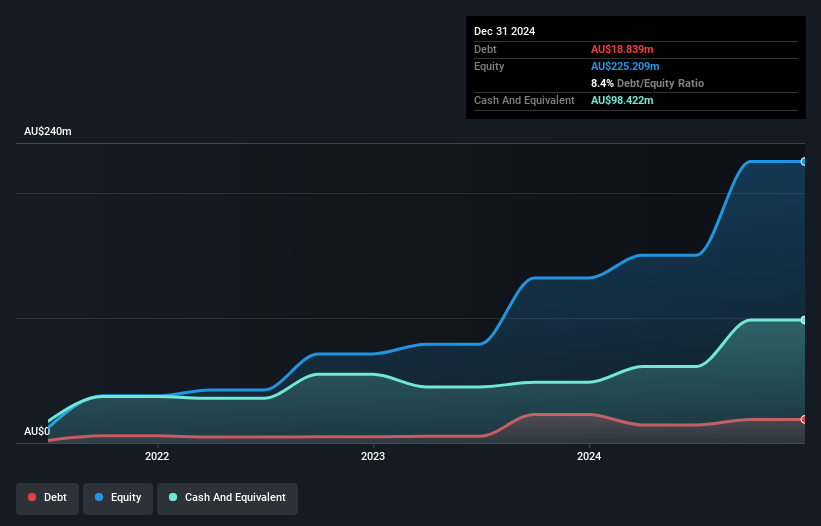
Task: Select the teal Cash endpoint marker
Action: click(x=804, y=320)
